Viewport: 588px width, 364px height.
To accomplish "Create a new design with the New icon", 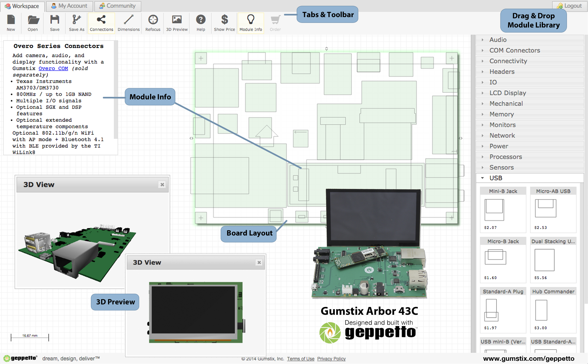I will pyautogui.click(x=11, y=23).
